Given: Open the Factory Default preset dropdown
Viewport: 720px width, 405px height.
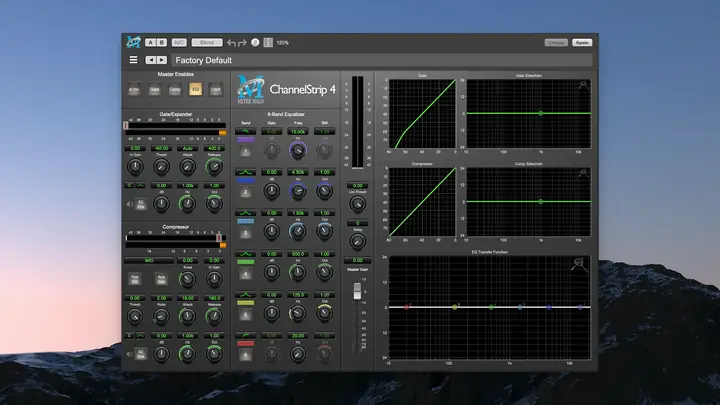Looking at the screenshot, I should tap(382, 60).
